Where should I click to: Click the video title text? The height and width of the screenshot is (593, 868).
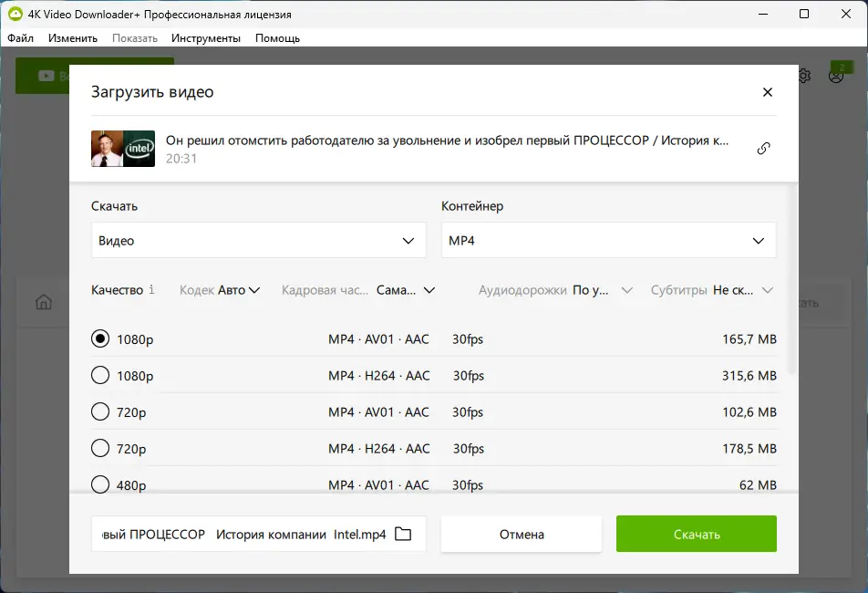pyautogui.click(x=448, y=140)
